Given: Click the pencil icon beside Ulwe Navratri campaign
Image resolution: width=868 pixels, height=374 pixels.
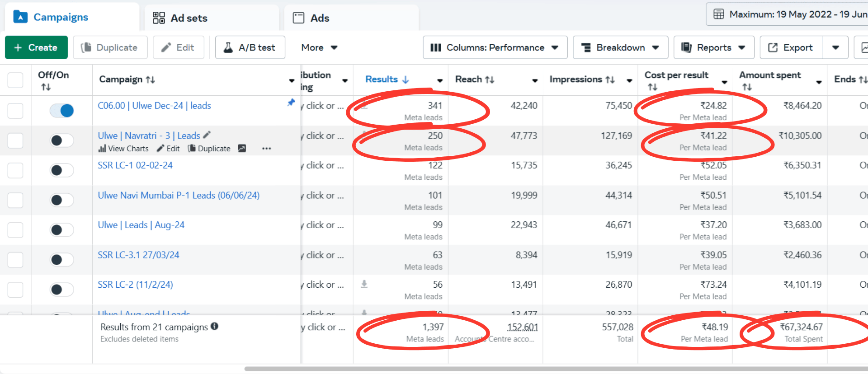Looking at the screenshot, I should 207,135.
